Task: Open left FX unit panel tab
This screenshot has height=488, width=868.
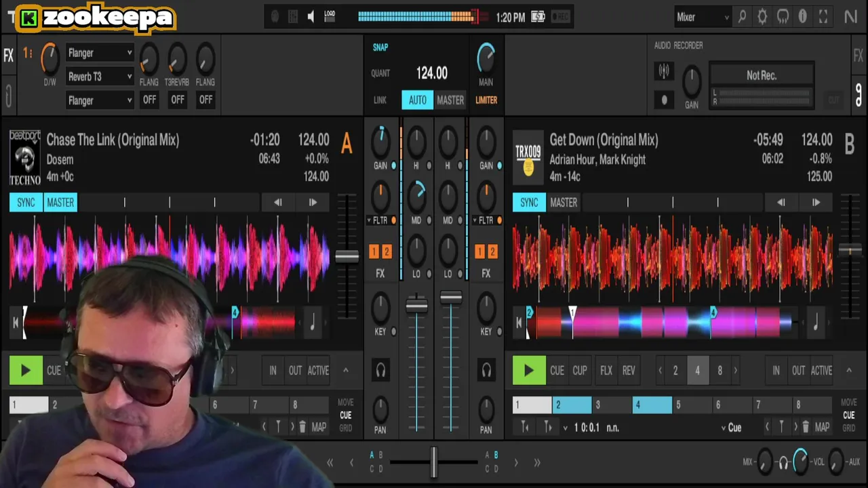Action: pyautogui.click(x=9, y=56)
